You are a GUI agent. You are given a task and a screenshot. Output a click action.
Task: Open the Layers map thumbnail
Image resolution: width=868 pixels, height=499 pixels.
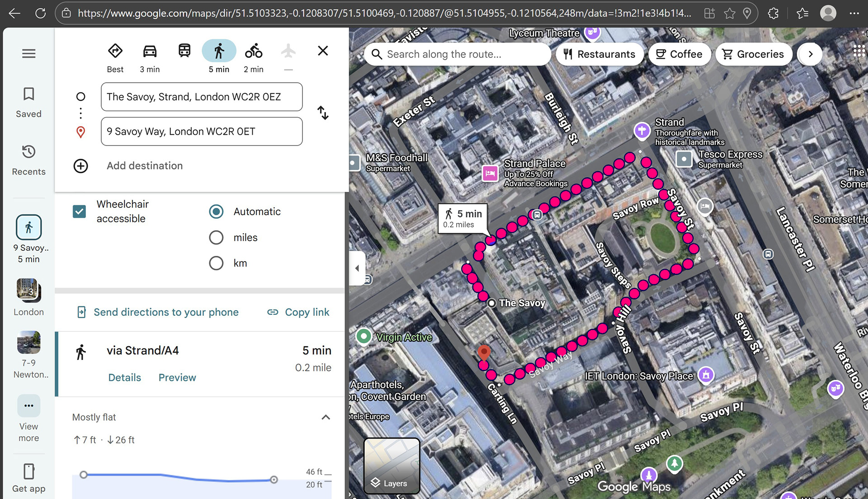coord(392,466)
